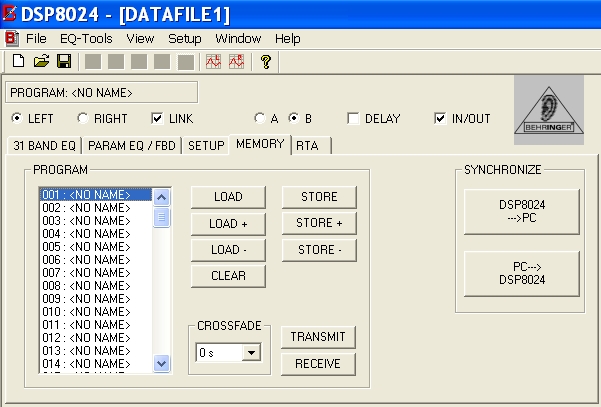The height and width of the screenshot is (407, 601).
Task: Click the LOAD + button
Action: click(228, 223)
